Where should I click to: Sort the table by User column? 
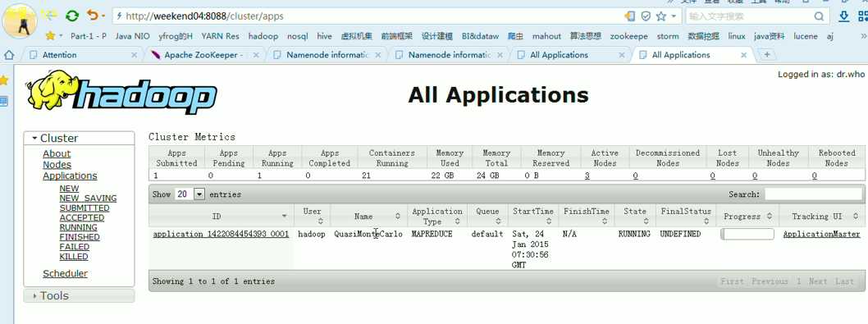click(x=313, y=216)
